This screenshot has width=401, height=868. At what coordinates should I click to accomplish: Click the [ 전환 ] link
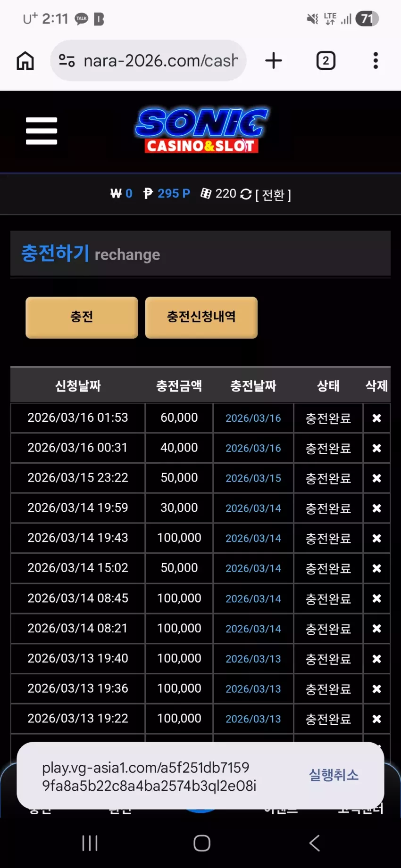tap(273, 195)
